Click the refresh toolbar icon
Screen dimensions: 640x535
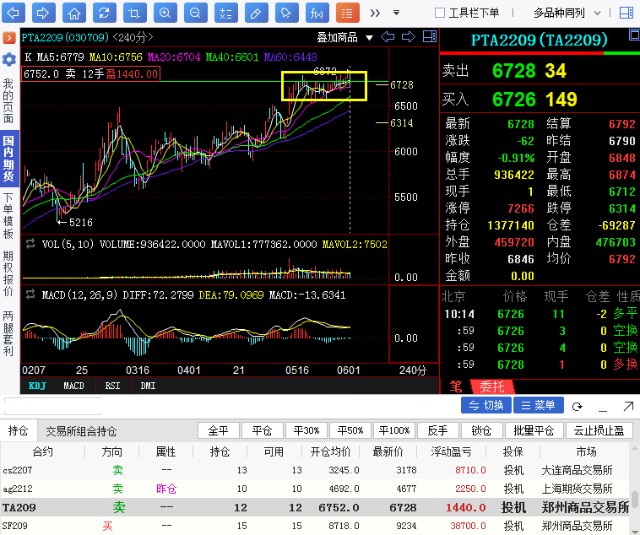pos(104,13)
